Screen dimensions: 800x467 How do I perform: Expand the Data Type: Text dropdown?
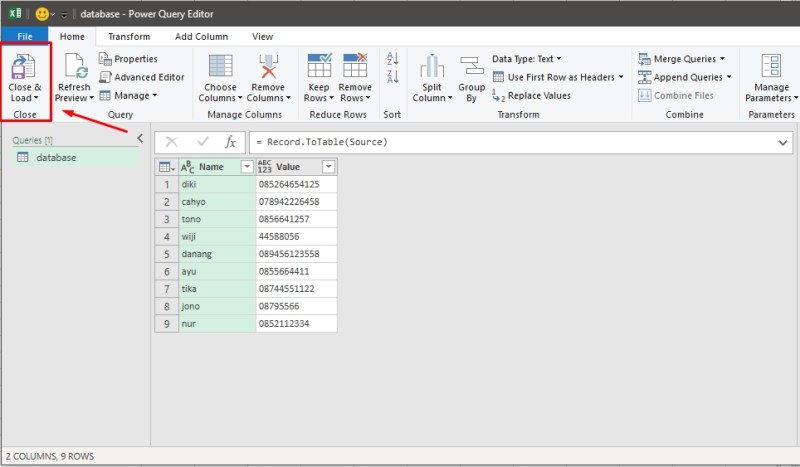pyautogui.click(x=559, y=59)
